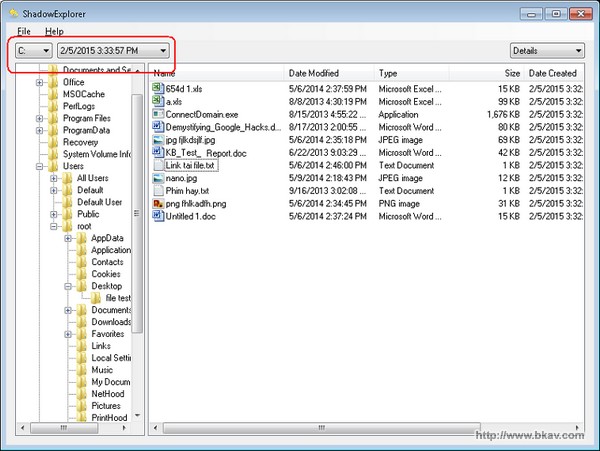600x451 pixels.
Task: Sort files by the Size column header
Action: tap(512, 73)
